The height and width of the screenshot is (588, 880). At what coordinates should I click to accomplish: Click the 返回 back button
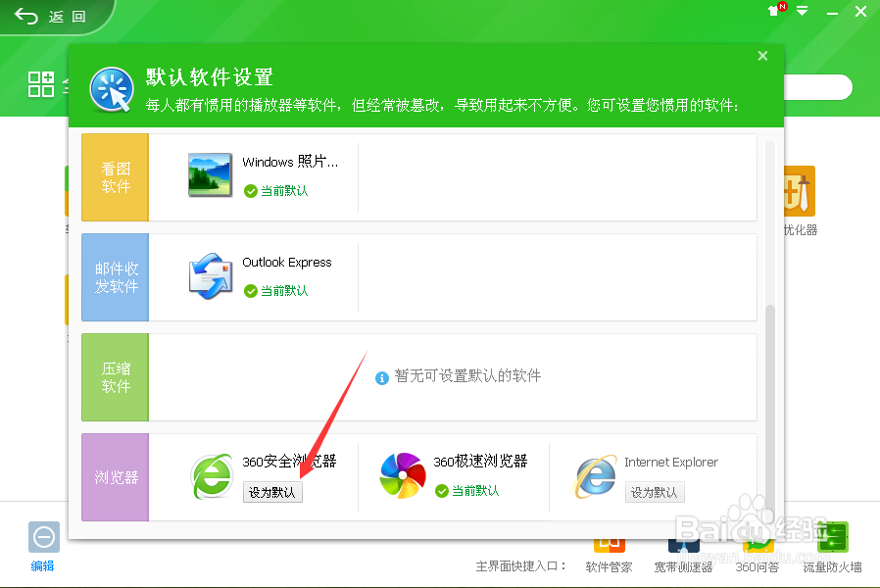point(49,16)
